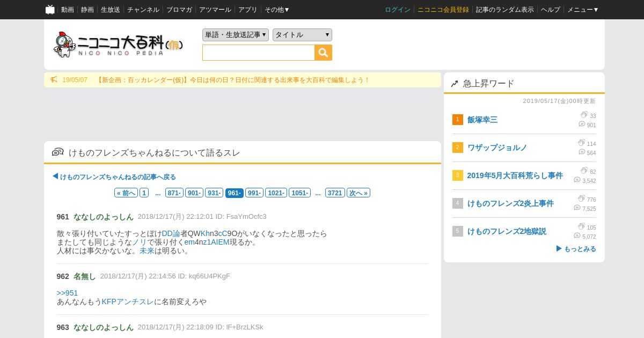Screen dimensions: 644x338
Task: Click KFPアンチスレ link in post 962
Action: coord(128,302)
